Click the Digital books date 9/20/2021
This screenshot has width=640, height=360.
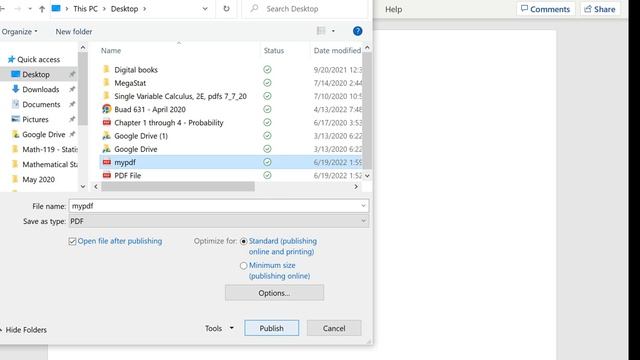point(338,70)
